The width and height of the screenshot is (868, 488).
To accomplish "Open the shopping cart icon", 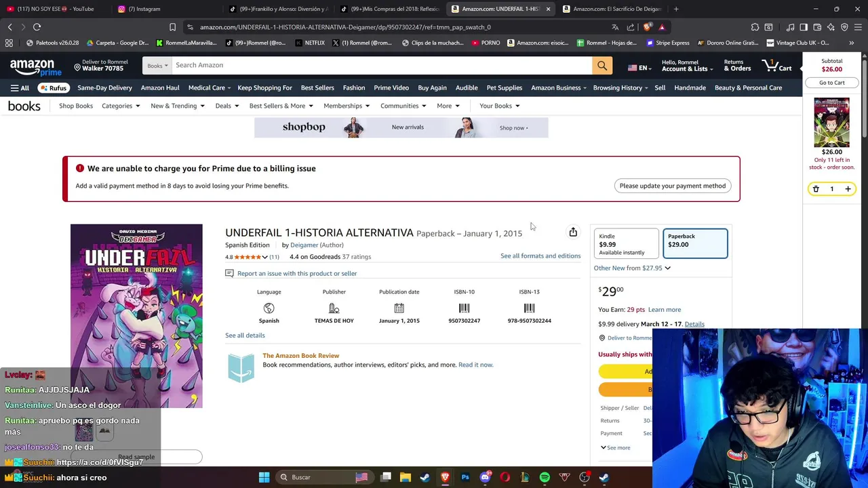I will [776, 65].
